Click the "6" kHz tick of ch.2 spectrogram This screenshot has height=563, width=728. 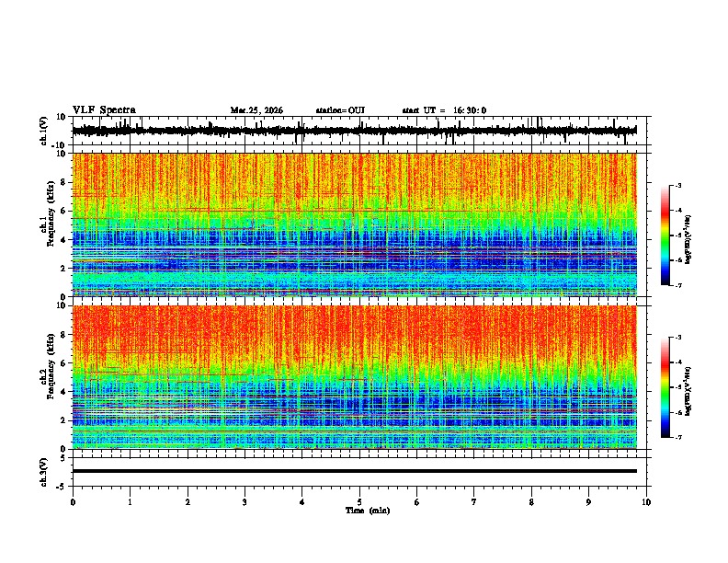coord(64,363)
